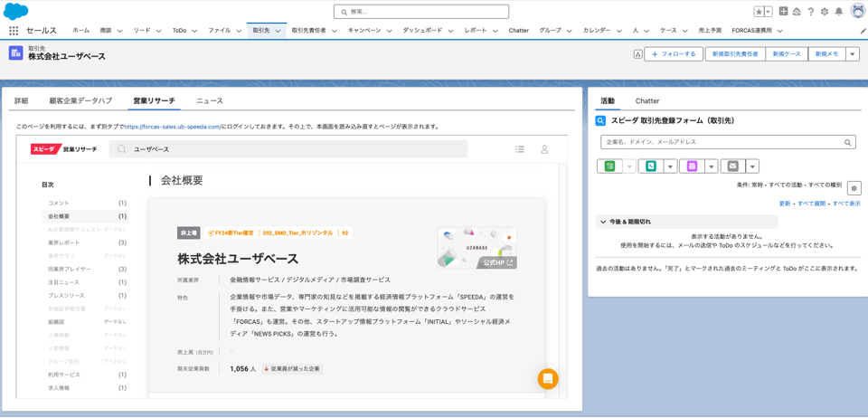Open the dropdown arrow beside the email icon
The image size is (868, 418).
tap(752, 166)
